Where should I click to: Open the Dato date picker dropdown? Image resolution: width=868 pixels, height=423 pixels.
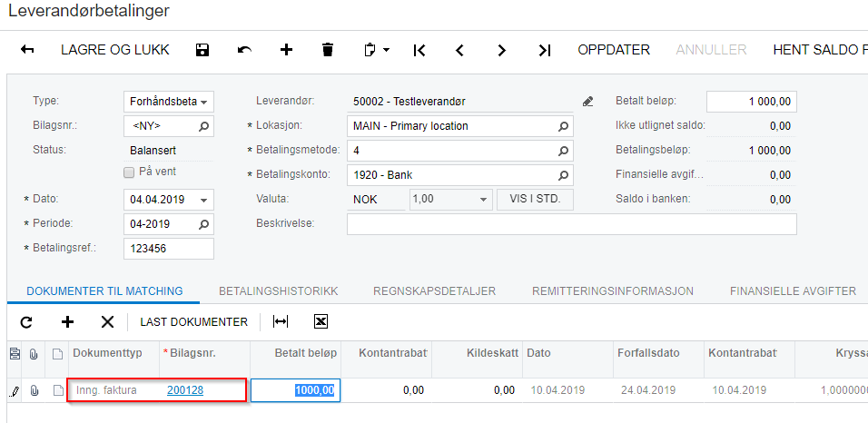[x=203, y=200]
